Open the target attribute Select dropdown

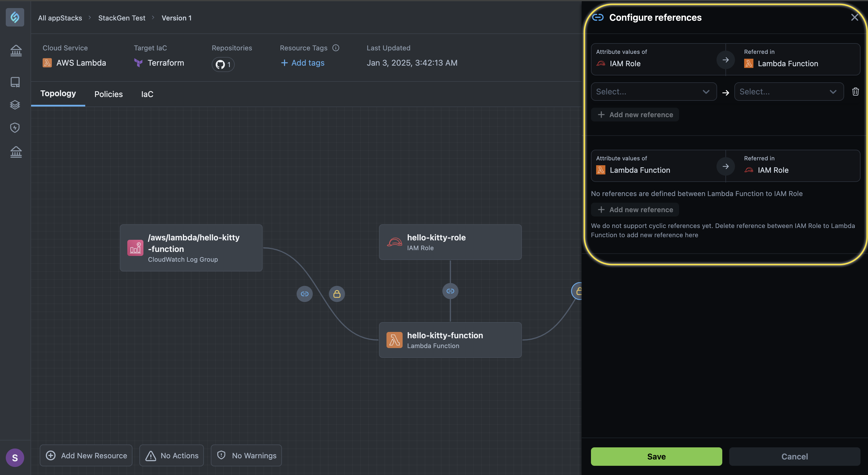[789, 92]
